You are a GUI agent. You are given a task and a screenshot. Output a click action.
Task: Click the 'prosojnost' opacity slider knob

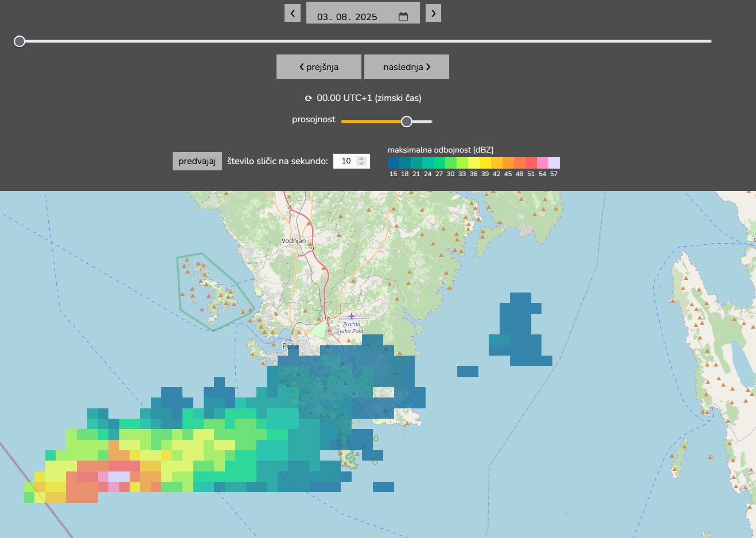407,122
